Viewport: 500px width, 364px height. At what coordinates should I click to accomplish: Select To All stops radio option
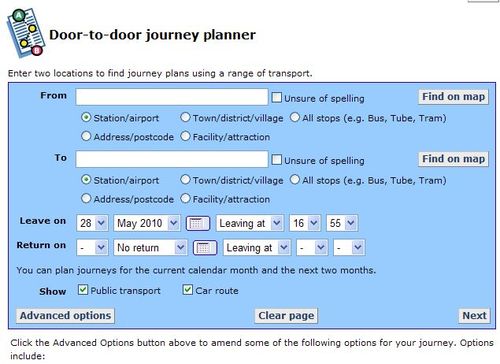tap(295, 180)
